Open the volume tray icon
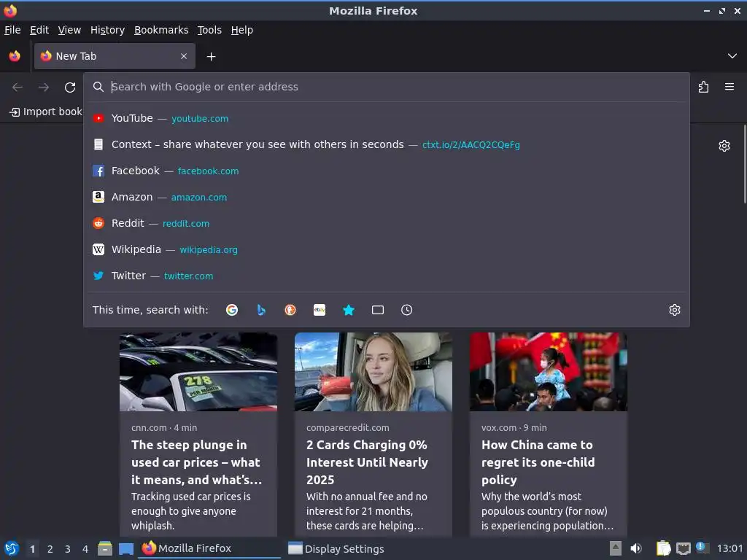The image size is (747, 560). point(636,548)
